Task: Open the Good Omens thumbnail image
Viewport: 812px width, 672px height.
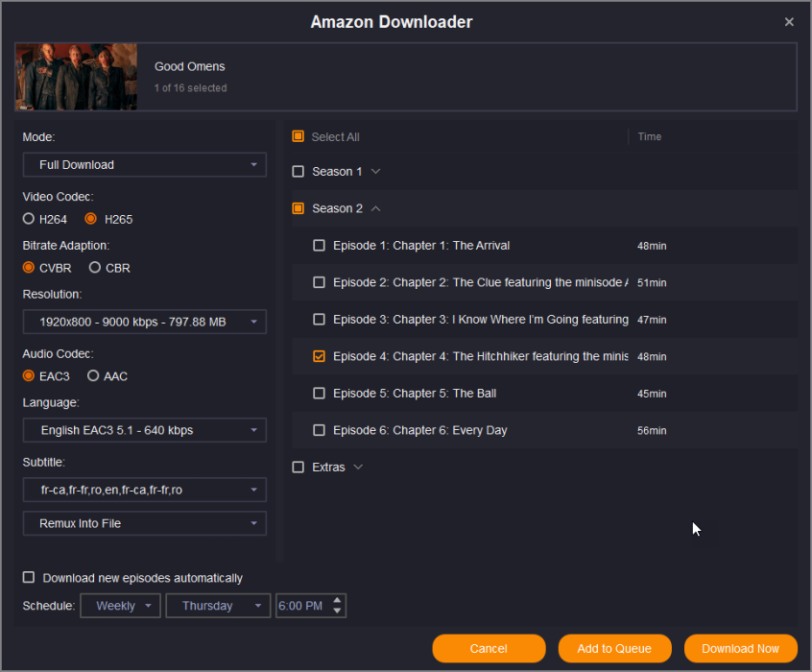Action: (77, 77)
